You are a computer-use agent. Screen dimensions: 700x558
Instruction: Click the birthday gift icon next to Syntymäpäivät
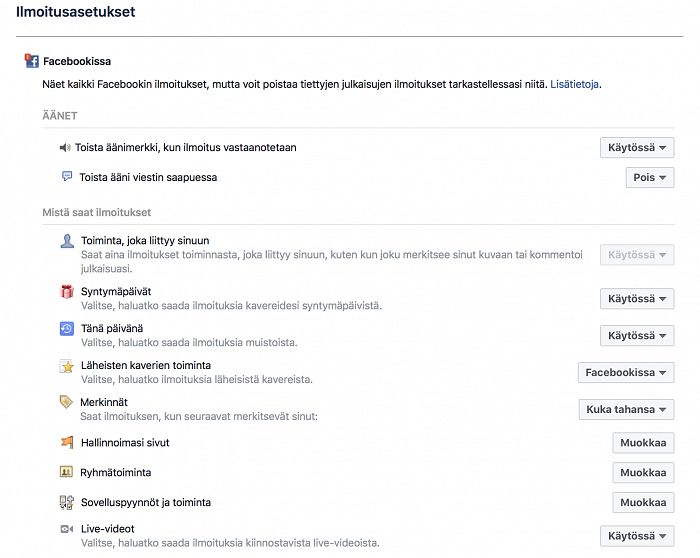pyautogui.click(x=67, y=292)
